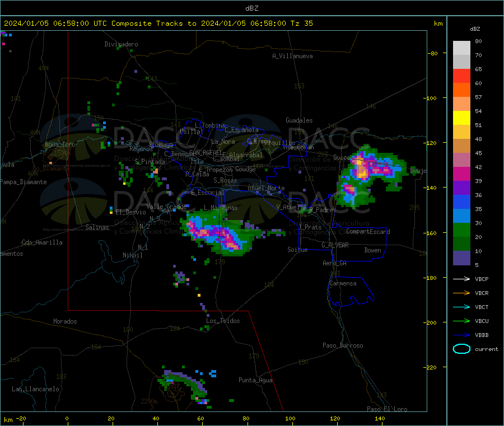Click the L_Malvinas map label
This screenshot has height=426, width=504.
coord(221,208)
